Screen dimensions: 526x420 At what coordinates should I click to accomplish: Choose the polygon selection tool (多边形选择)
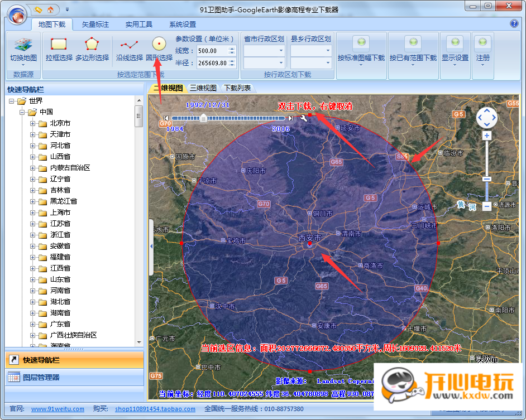92,50
